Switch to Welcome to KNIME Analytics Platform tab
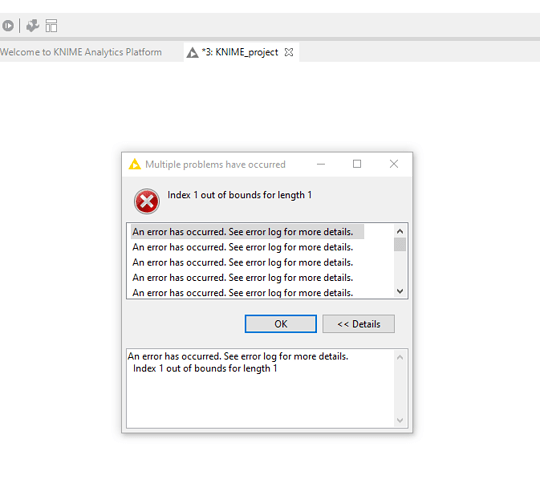540x500 pixels. click(81, 52)
